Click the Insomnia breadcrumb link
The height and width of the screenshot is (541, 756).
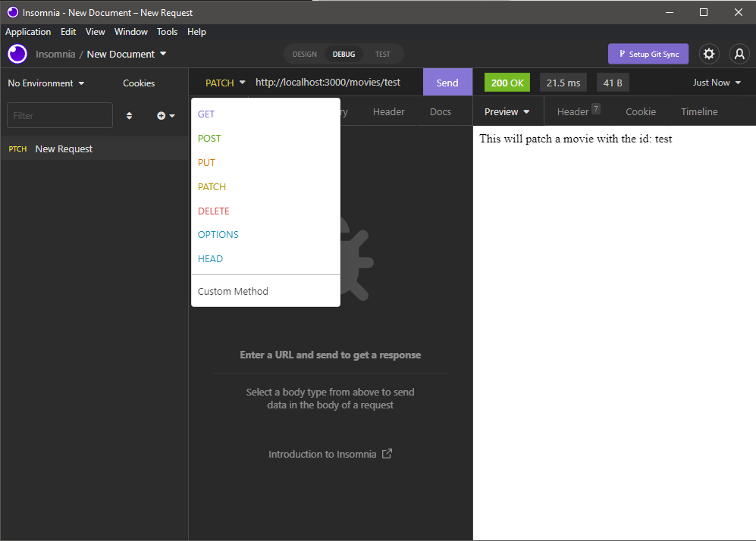(x=55, y=54)
